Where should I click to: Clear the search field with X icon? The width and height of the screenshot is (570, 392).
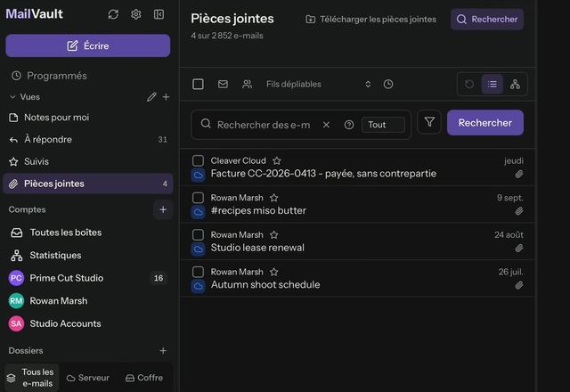[x=326, y=125]
